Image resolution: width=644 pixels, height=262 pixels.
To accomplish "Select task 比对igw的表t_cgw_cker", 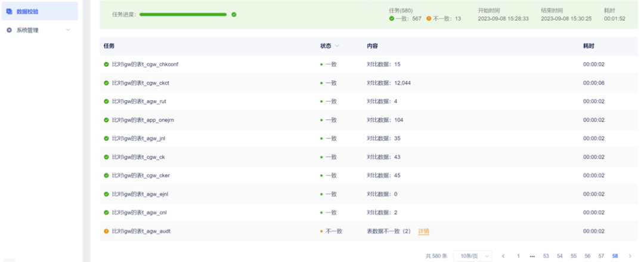I will tap(141, 175).
